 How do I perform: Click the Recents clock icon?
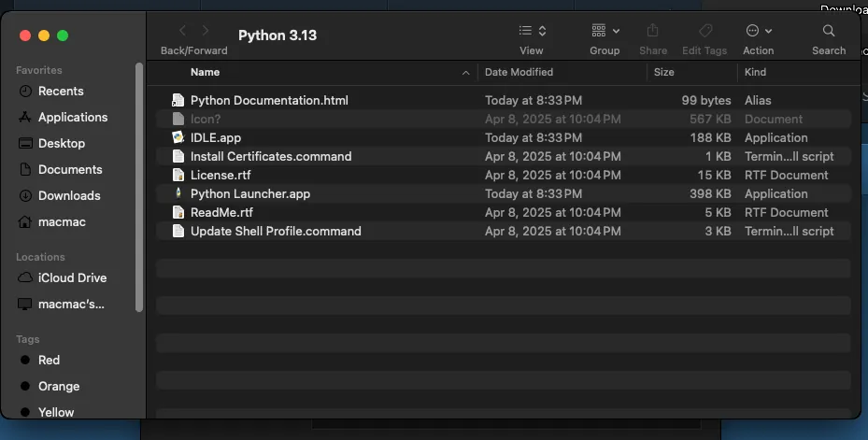click(25, 92)
